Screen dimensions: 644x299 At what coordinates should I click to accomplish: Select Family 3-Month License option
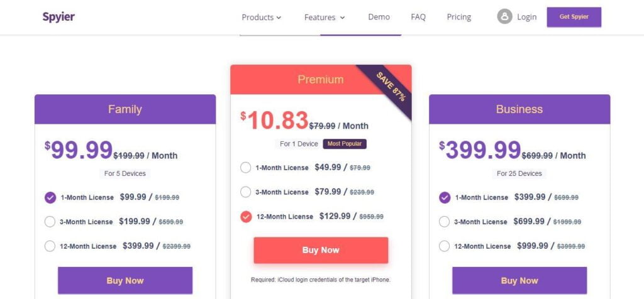50,222
